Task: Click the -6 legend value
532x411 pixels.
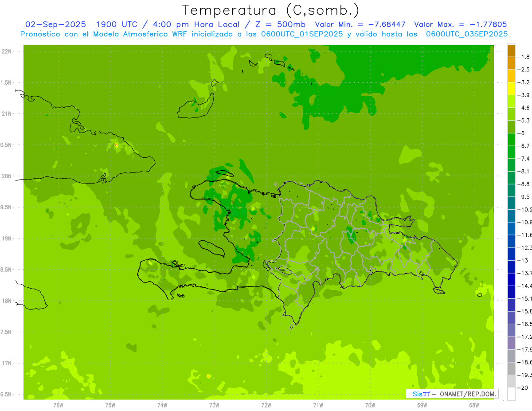Action: [x=522, y=133]
